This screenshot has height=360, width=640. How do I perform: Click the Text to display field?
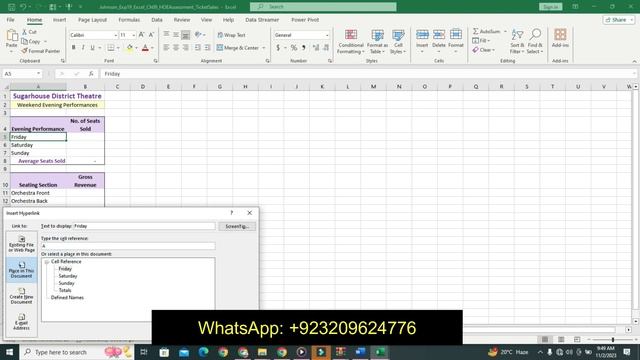click(x=144, y=226)
